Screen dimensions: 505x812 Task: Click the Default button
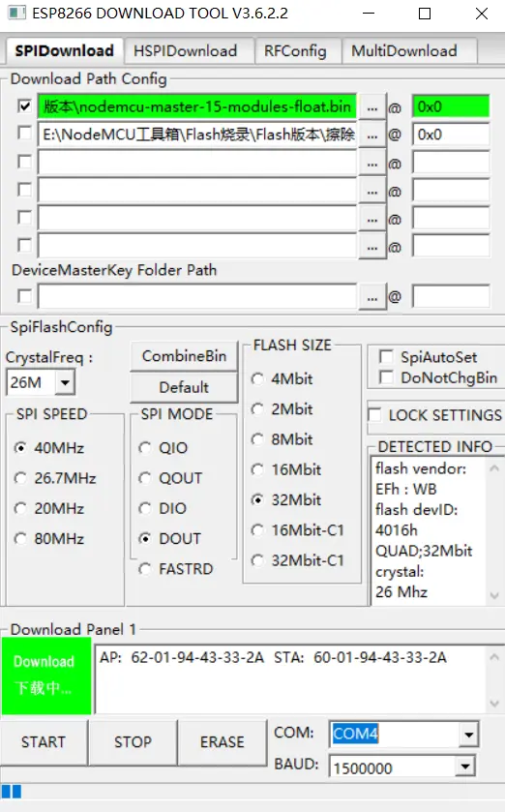click(184, 387)
